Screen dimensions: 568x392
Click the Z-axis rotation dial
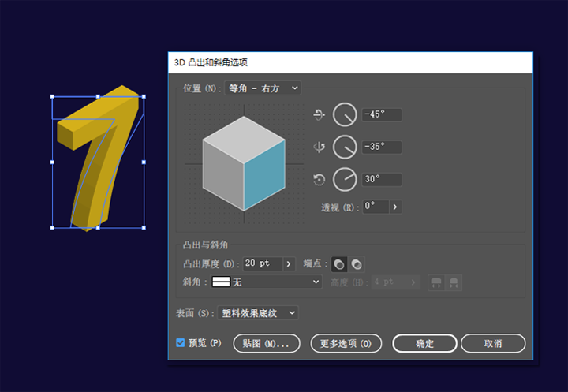(345, 179)
